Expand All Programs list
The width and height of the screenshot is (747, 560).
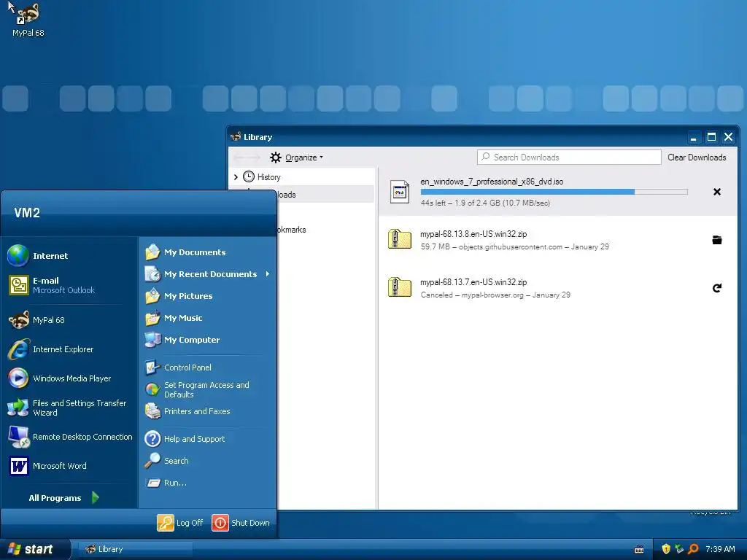pyautogui.click(x=63, y=497)
